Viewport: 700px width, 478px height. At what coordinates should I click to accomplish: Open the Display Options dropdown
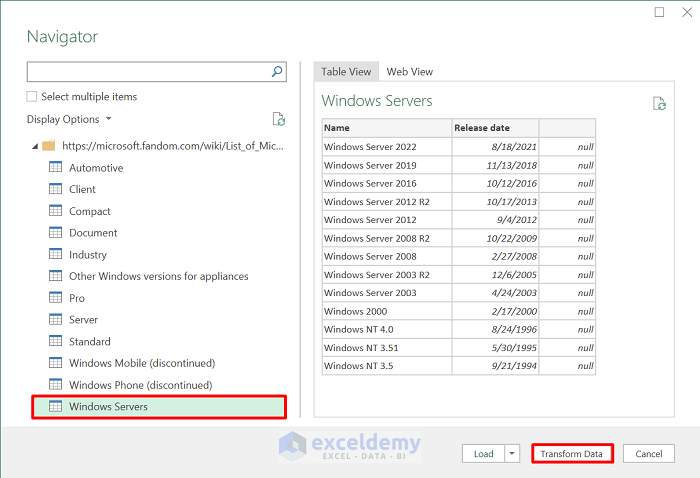(x=69, y=119)
